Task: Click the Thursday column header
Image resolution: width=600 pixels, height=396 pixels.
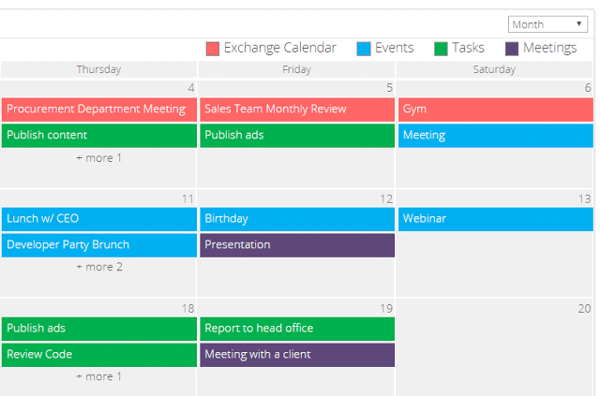Action: pyautogui.click(x=99, y=69)
